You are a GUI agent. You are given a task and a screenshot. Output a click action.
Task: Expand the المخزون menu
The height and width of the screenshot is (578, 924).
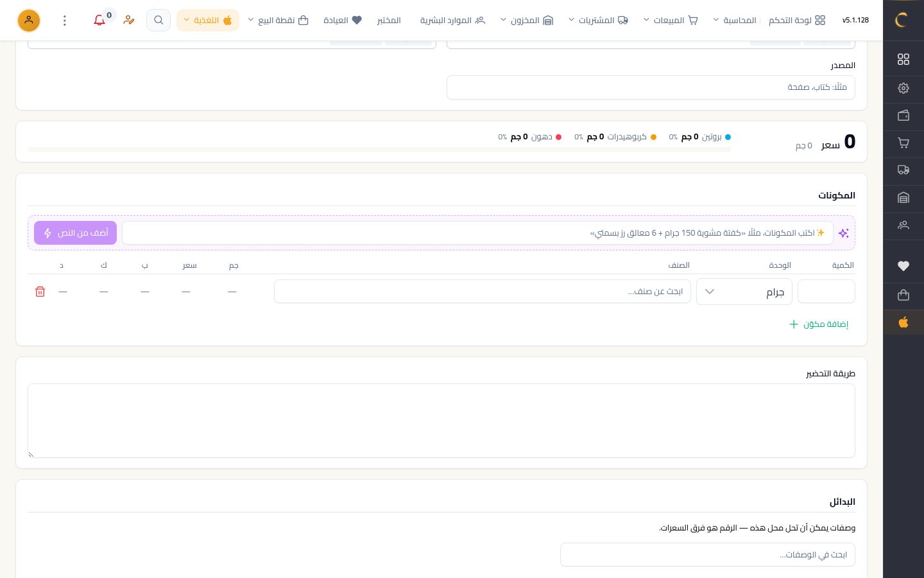pos(526,21)
